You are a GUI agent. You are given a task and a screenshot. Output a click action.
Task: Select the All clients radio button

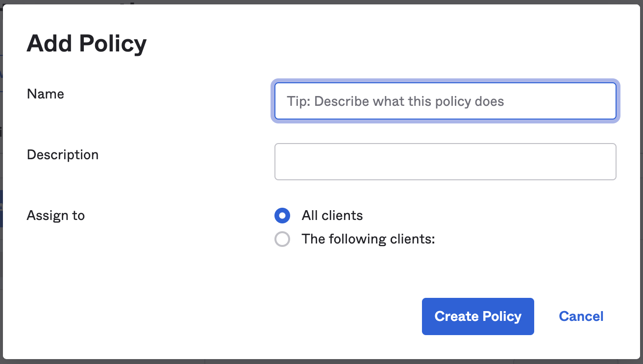(x=282, y=216)
